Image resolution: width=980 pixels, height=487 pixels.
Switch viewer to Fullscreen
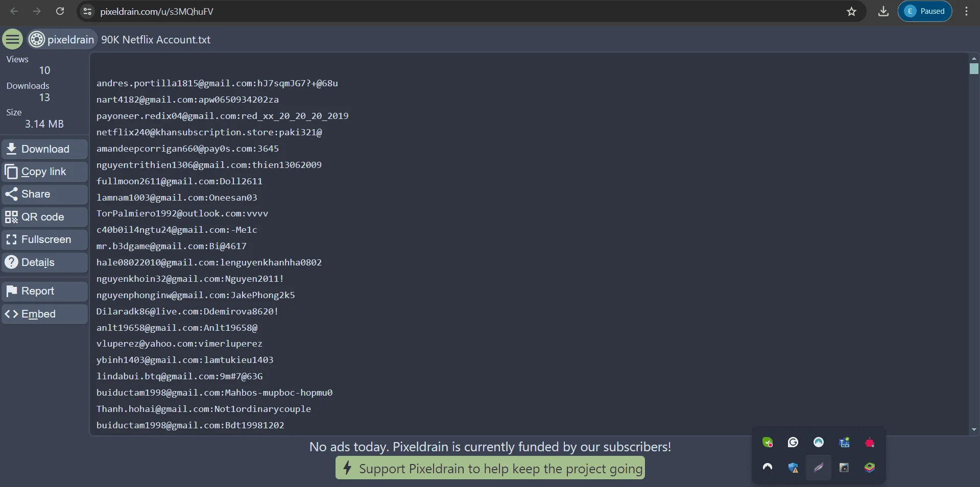coord(44,239)
